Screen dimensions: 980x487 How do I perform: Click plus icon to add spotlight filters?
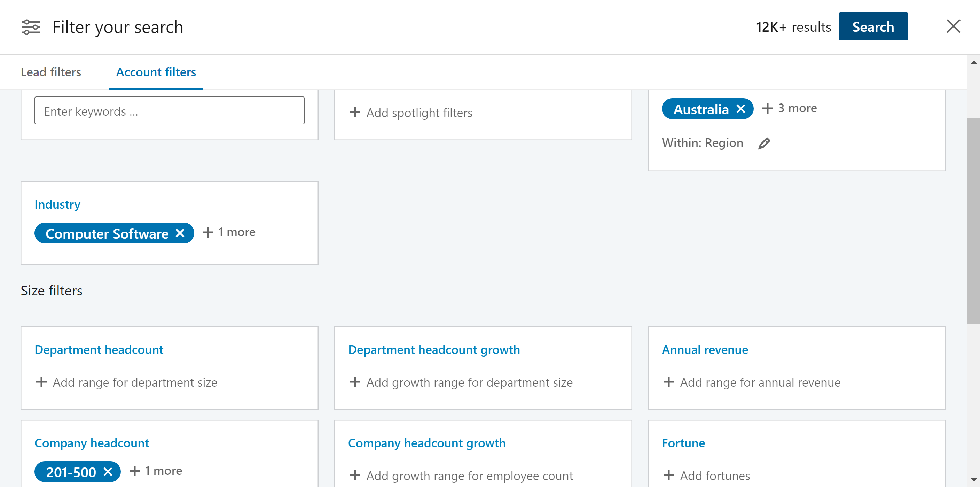354,112
